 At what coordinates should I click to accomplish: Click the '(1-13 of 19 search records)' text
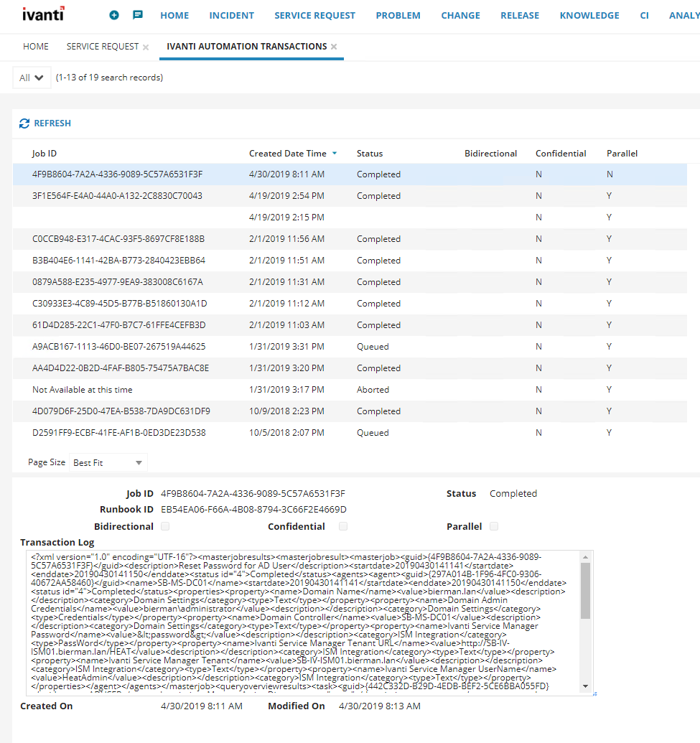(x=109, y=78)
